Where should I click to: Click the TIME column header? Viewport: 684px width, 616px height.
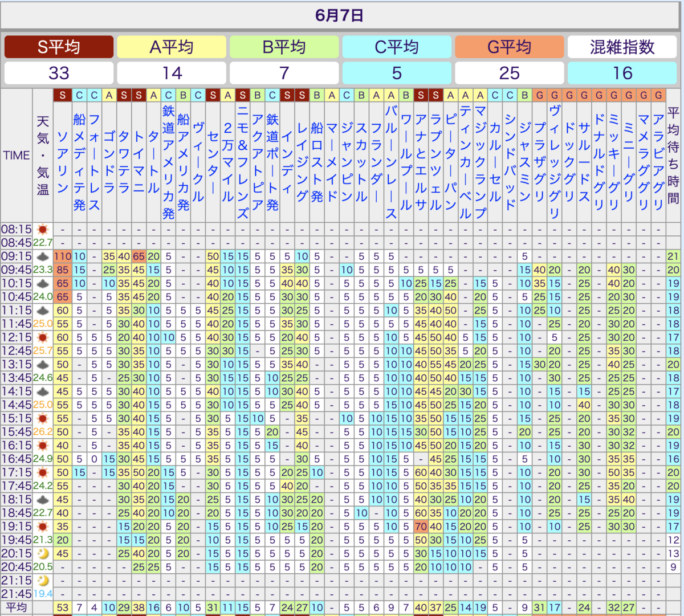(x=17, y=155)
